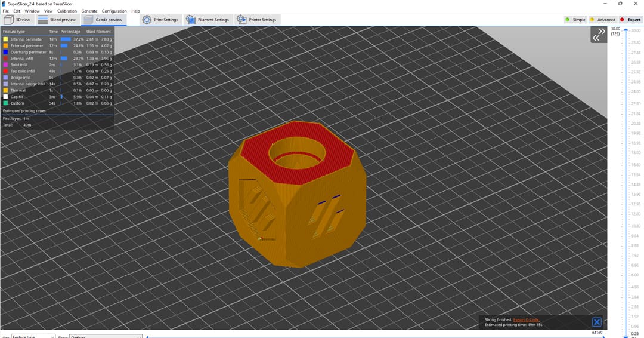The height and width of the screenshot is (338, 644).
Task: Open the Sliced preview tab
Action: [57, 20]
